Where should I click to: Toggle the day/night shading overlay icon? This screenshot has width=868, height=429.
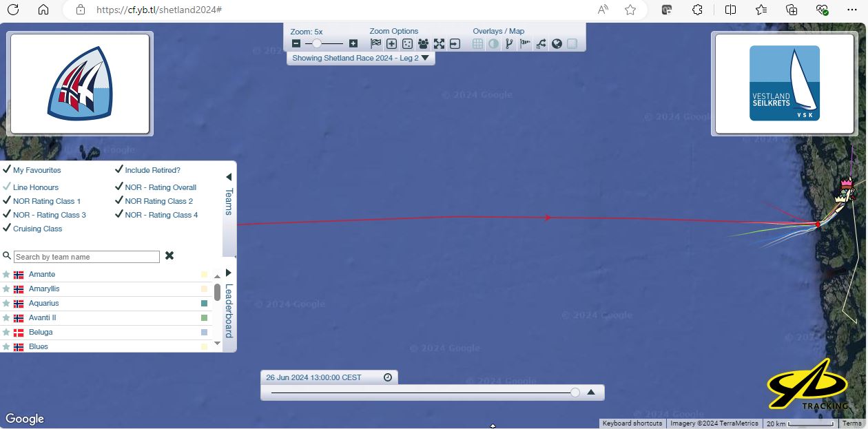[x=493, y=43]
